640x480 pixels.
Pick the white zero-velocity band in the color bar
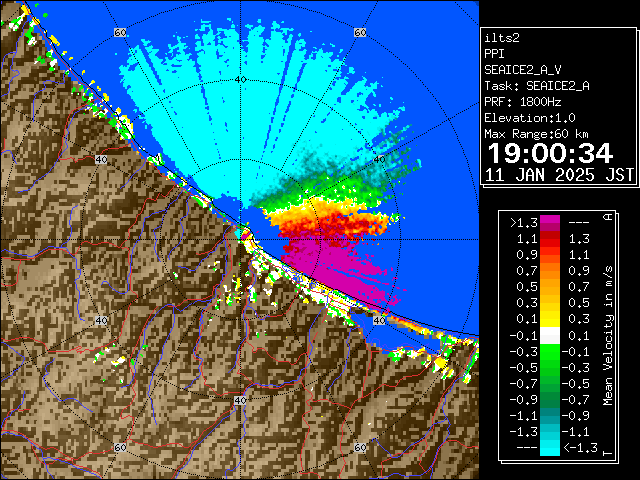(x=550, y=336)
